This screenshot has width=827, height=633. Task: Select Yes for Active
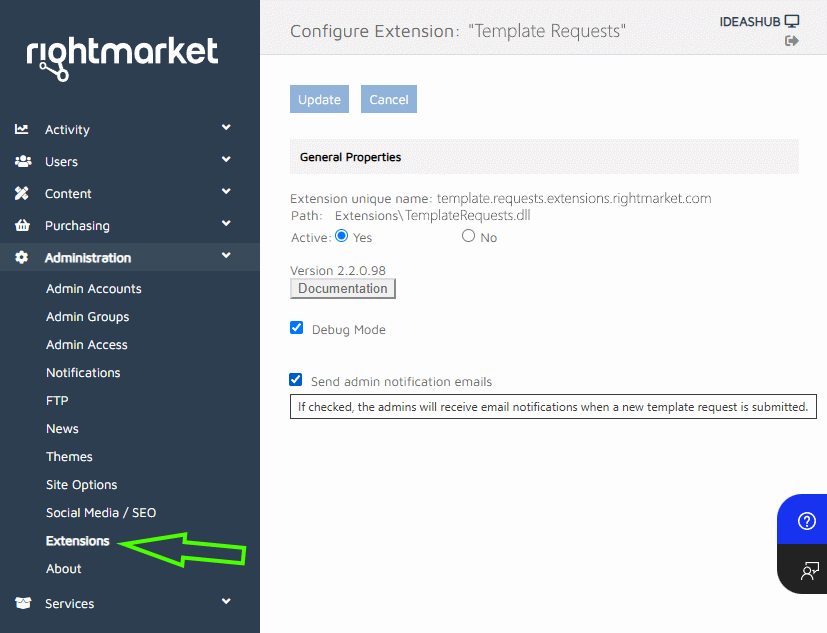click(342, 236)
